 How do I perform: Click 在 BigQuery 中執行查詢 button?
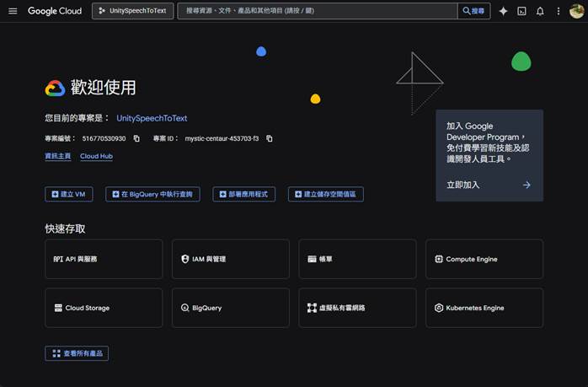(x=152, y=194)
